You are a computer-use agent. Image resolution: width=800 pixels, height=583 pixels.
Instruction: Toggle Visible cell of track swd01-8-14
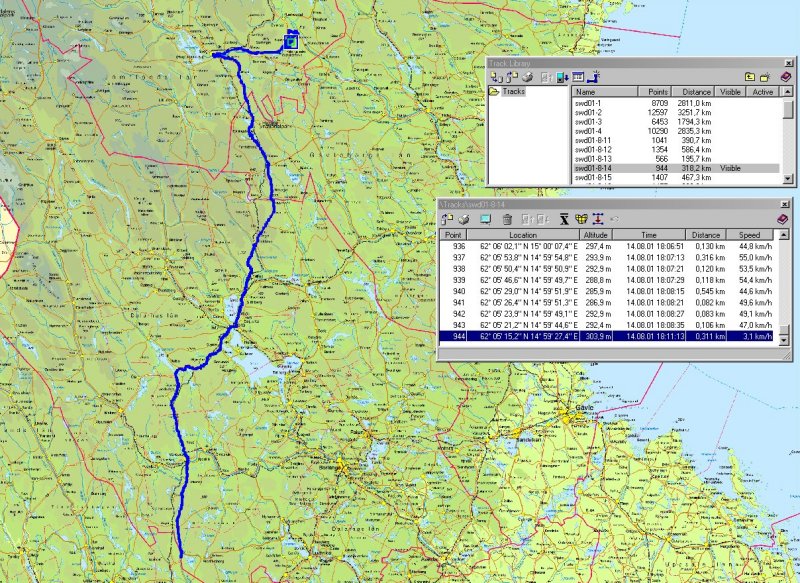(730, 169)
